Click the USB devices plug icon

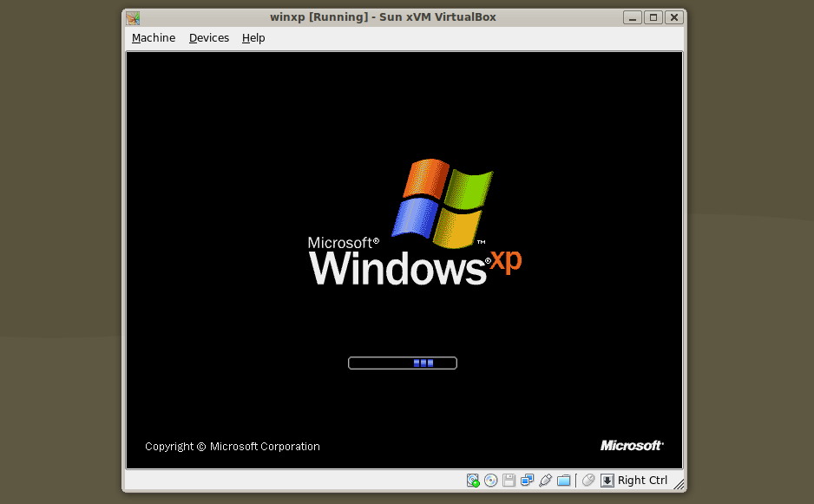point(545,481)
